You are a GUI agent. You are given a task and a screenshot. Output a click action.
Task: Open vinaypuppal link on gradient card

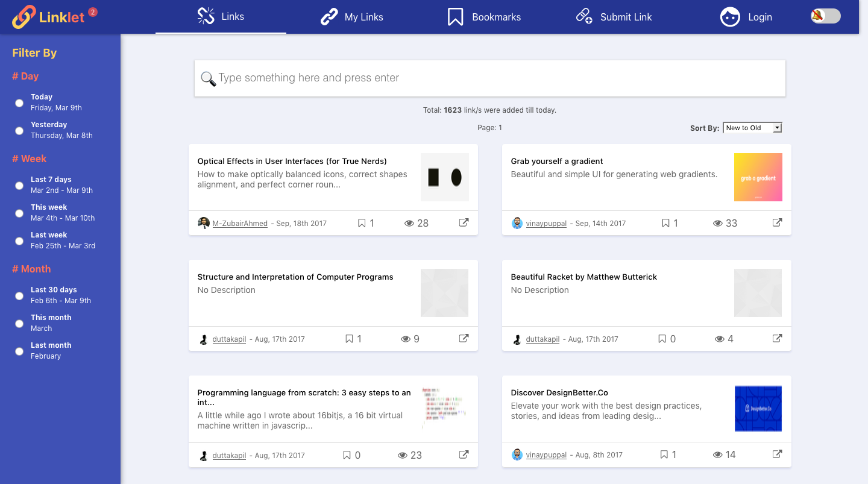[x=546, y=224]
